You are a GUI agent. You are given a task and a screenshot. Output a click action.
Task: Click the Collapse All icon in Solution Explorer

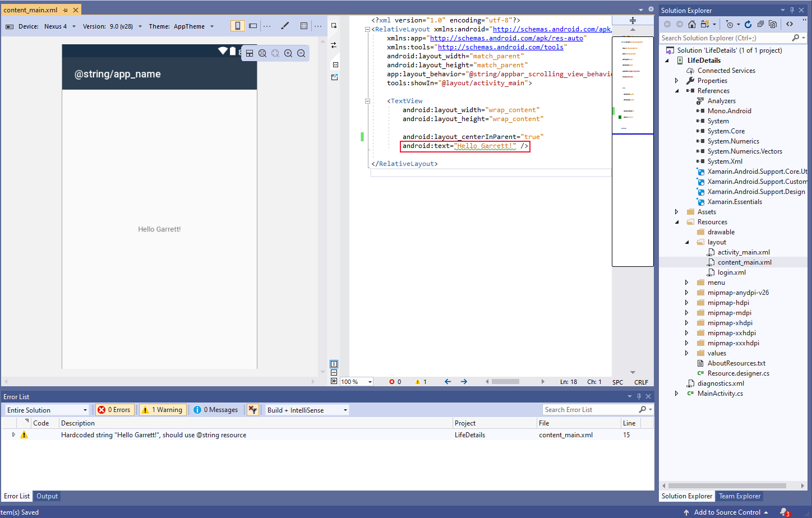coord(761,24)
